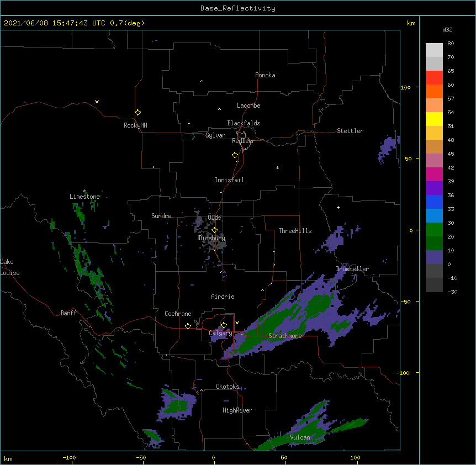Click the Base_Reflectivity title
Viewport: 476px width, 465px height.
coord(238,8)
